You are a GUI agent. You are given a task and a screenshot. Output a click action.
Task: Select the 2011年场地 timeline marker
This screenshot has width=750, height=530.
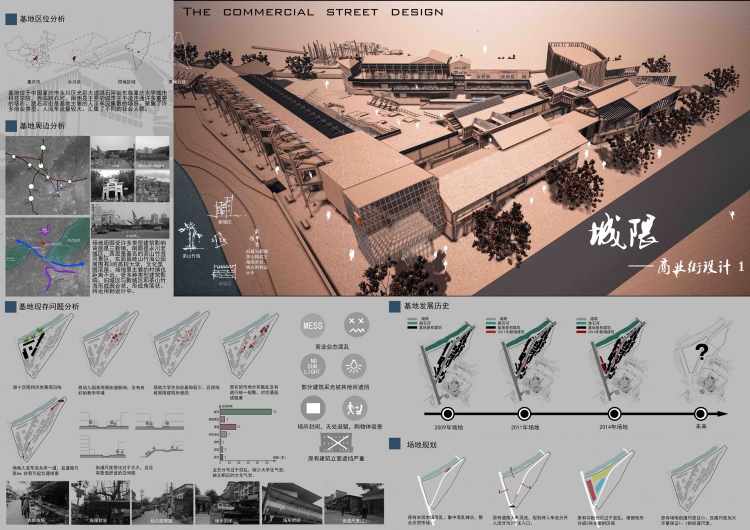click(524, 414)
